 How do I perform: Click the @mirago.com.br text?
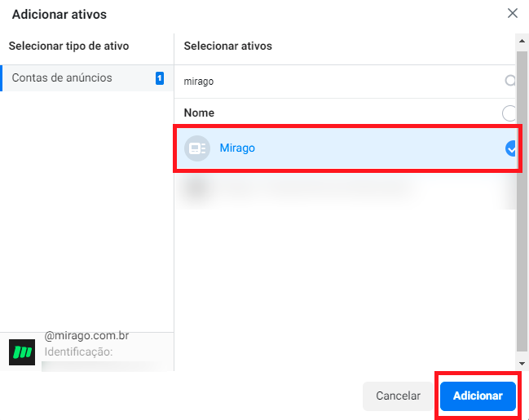pos(86,336)
